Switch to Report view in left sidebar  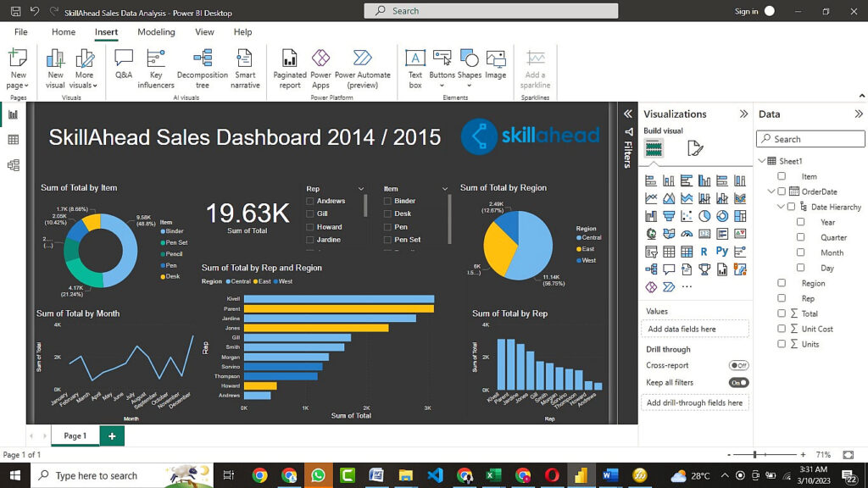click(14, 114)
